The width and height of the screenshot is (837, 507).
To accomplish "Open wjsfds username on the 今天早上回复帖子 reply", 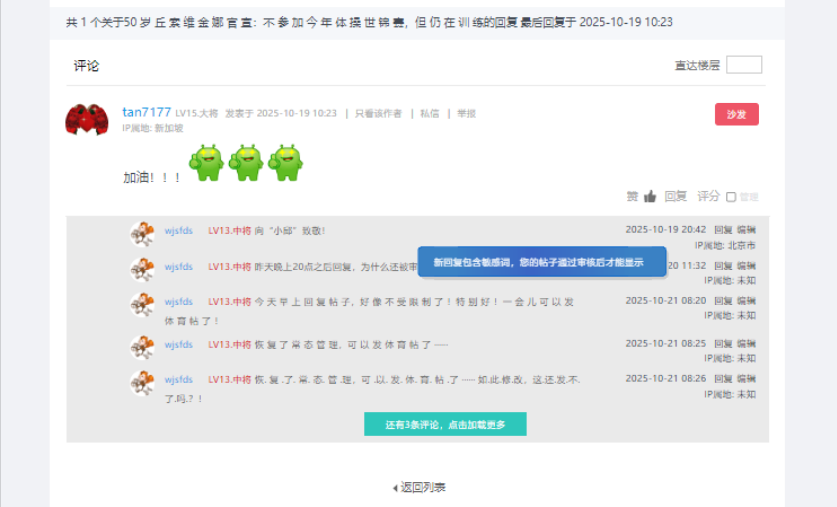I will 178,302.
